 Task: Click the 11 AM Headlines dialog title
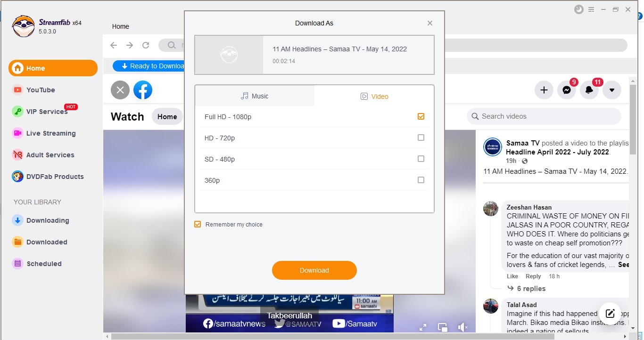[339, 49]
